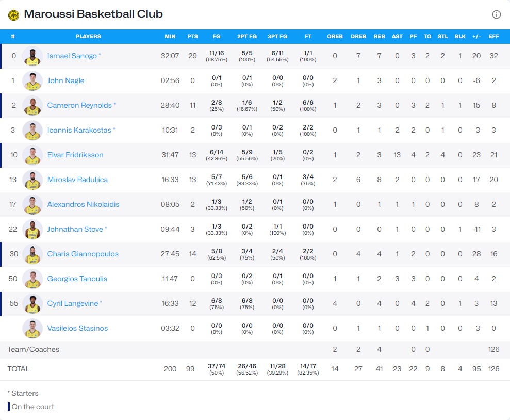Select Elvar Fridriksson's name link

coord(75,155)
